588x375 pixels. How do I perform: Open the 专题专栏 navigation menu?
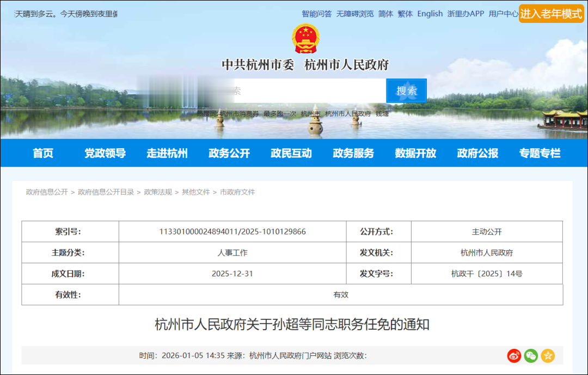tap(540, 153)
